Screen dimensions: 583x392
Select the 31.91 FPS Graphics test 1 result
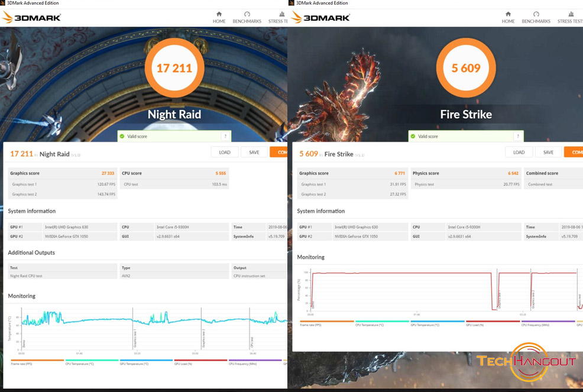pos(398,184)
